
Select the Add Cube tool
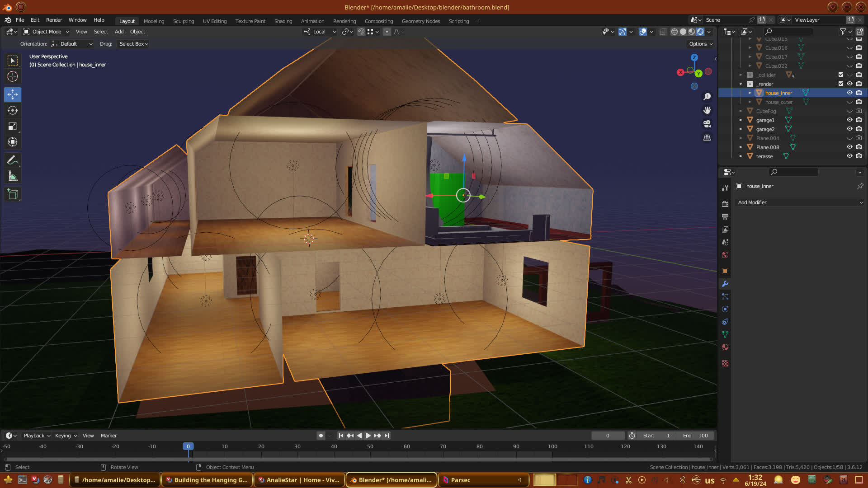point(13,194)
